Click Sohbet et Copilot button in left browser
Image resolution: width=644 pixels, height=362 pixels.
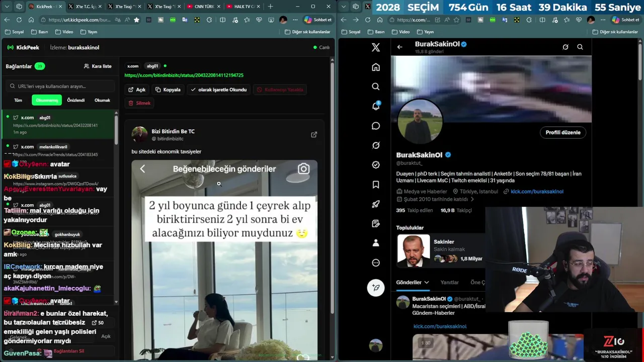[x=318, y=20]
